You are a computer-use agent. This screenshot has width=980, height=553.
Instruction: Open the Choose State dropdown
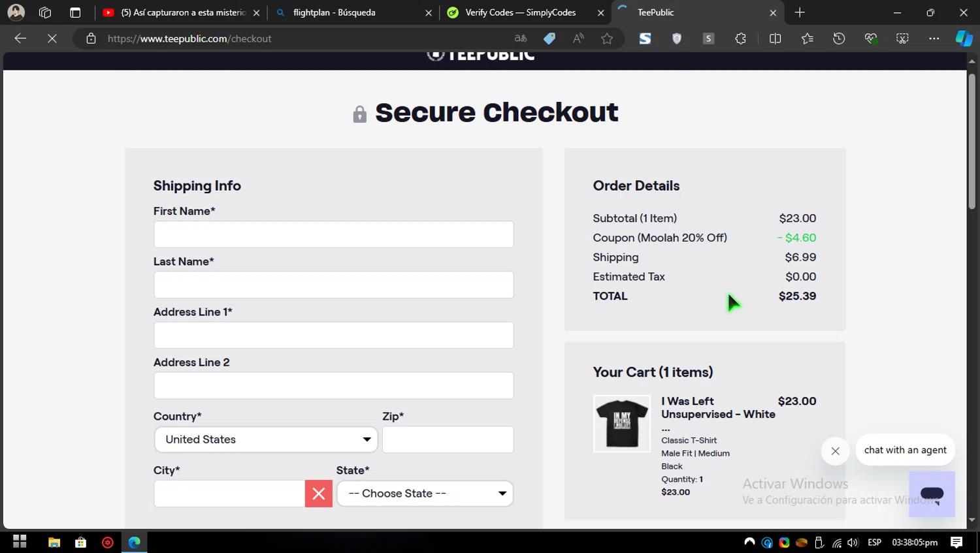[425, 494]
